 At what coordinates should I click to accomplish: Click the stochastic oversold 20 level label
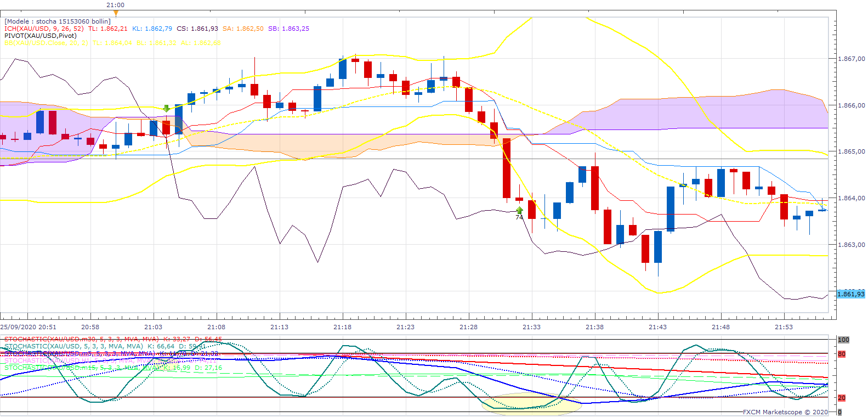[842, 398]
